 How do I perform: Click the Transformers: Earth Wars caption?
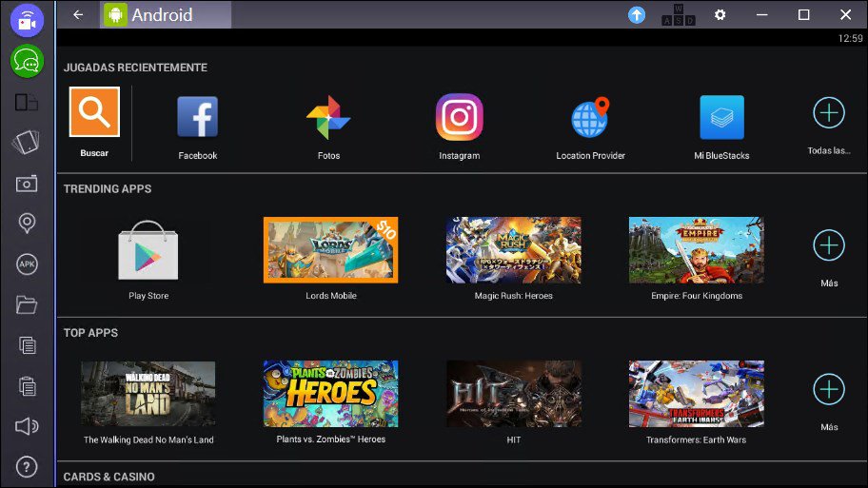click(696, 439)
